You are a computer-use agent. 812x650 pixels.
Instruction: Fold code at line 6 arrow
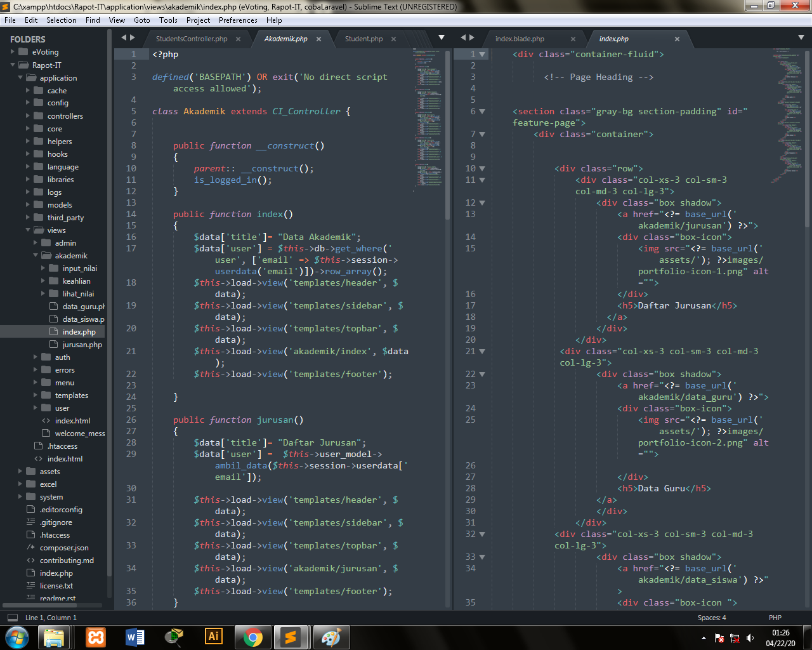point(482,112)
